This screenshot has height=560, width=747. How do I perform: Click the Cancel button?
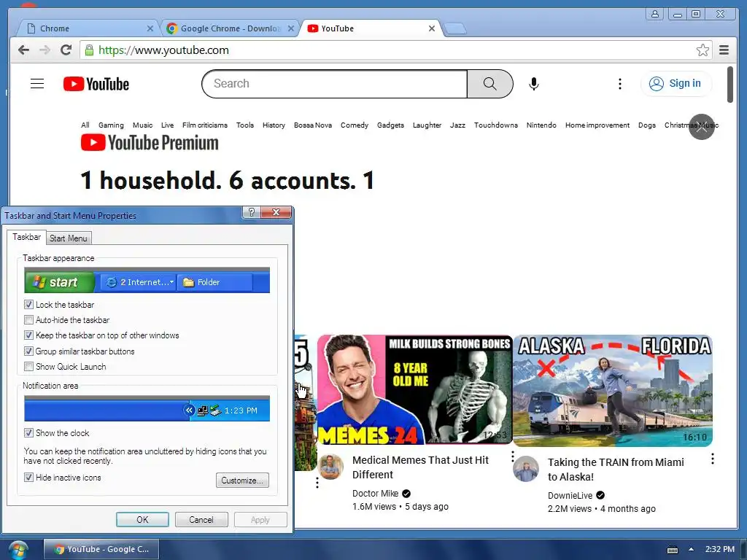pyautogui.click(x=201, y=519)
